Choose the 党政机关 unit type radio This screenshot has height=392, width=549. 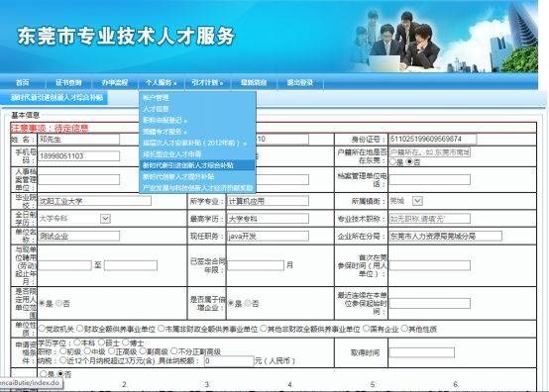tap(42, 329)
